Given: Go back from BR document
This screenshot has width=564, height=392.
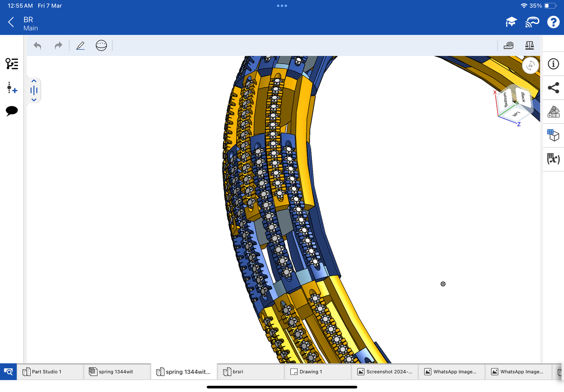Looking at the screenshot, I should point(11,22).
